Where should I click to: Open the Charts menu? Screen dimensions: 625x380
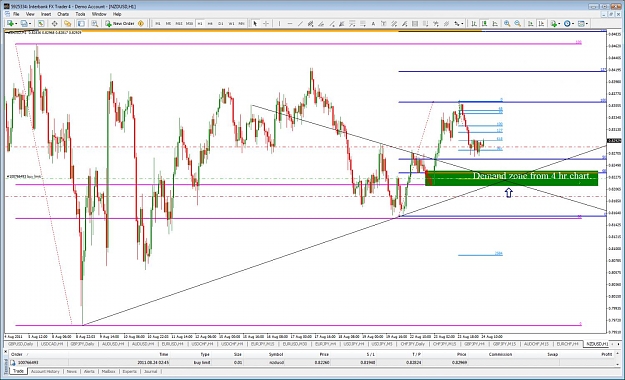63,14
